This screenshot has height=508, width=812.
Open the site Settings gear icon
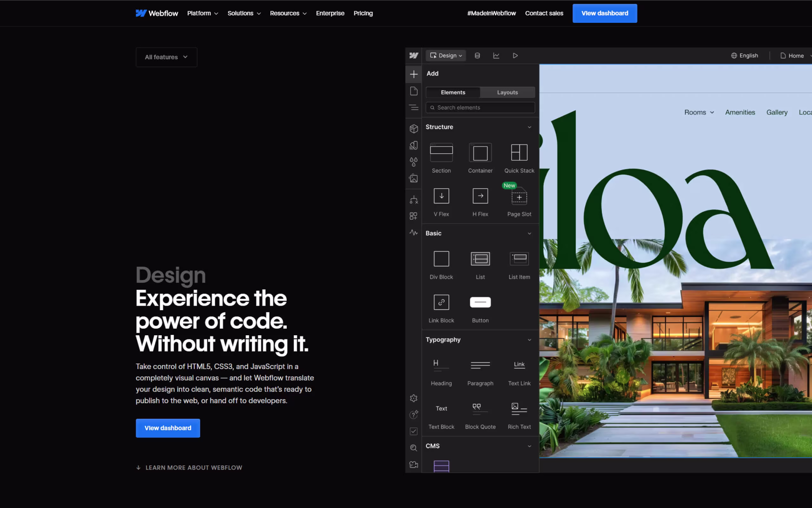click(414, 398)
